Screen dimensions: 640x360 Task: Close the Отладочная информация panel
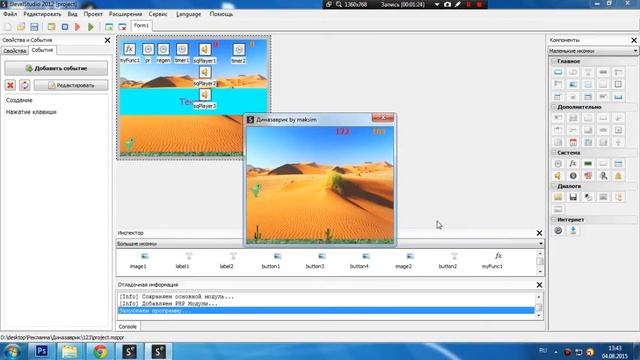(539, 284)
